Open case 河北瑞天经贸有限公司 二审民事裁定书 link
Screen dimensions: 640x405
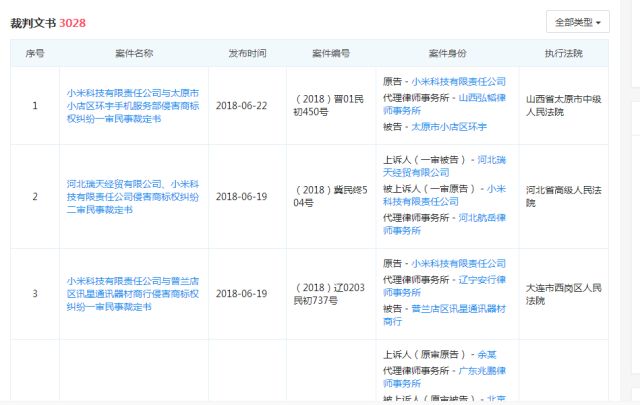tap(133, 197)
